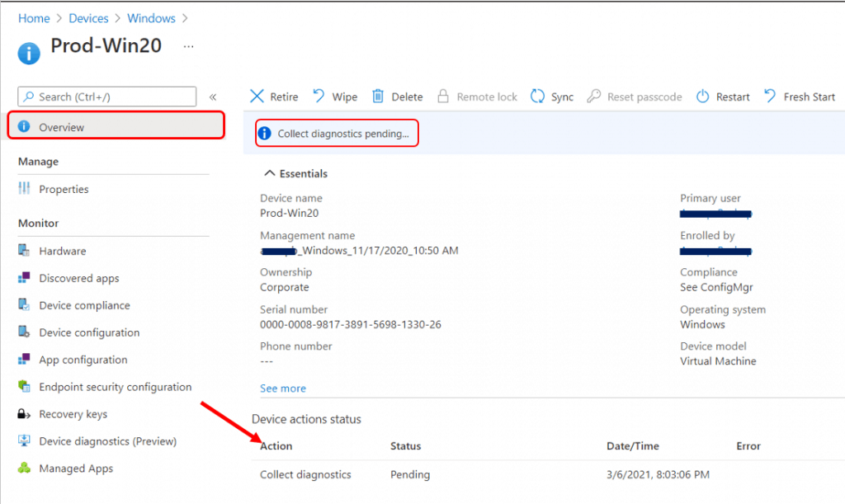Open App configuration page
The image size is (845, 504).
(83, 360)
